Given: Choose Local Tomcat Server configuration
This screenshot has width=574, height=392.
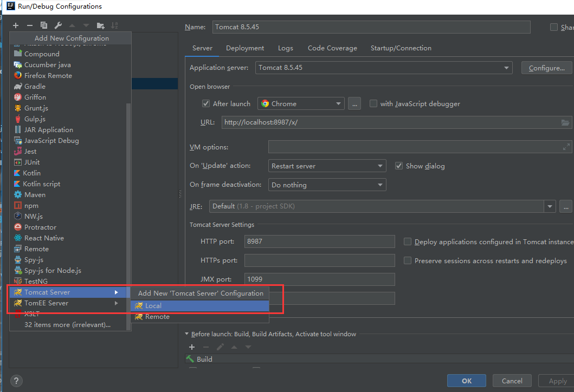Looking at the screenshot, I should point(200,306).
